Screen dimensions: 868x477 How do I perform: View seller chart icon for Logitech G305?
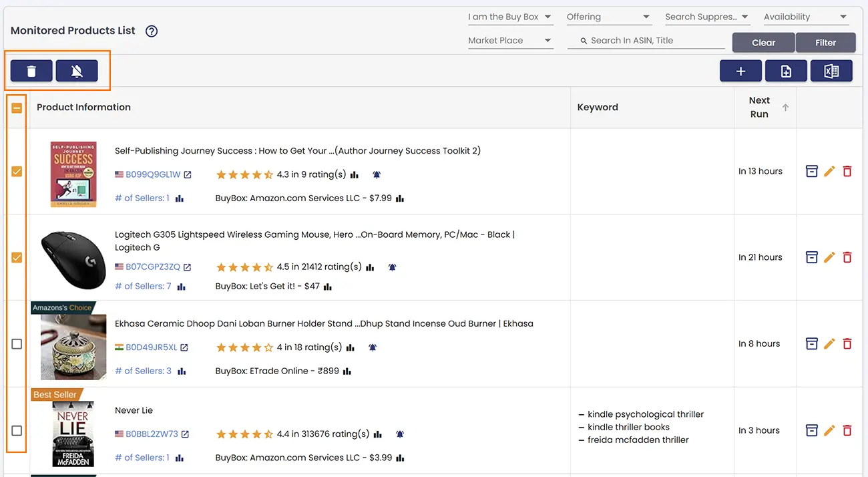click(x=182, y=286)
